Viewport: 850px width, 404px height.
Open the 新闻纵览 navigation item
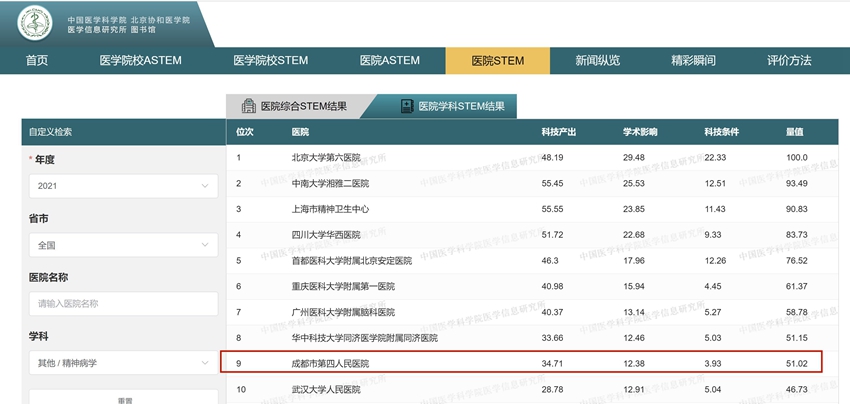[597, 61]
